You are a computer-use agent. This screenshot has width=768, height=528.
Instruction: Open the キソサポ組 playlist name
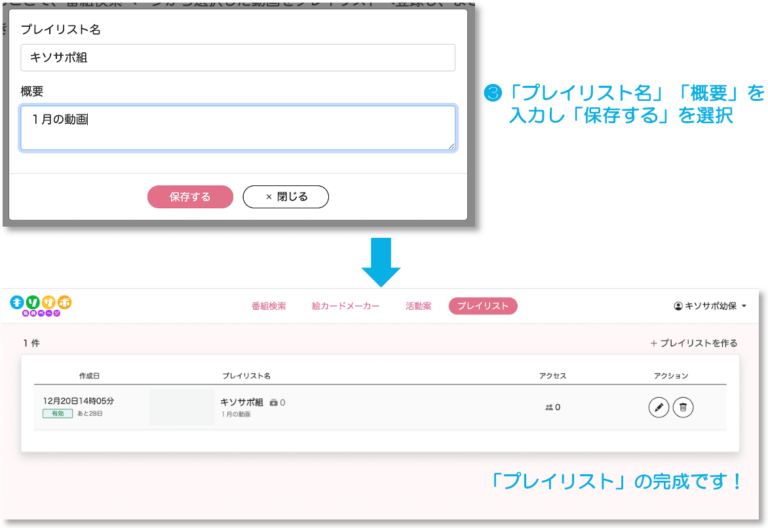point(241,402)
